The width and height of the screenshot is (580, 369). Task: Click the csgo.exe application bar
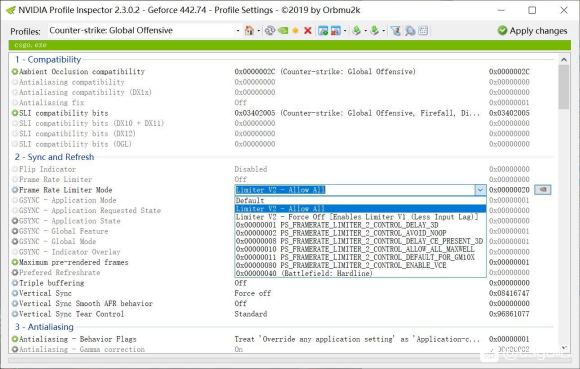point(289,45)
